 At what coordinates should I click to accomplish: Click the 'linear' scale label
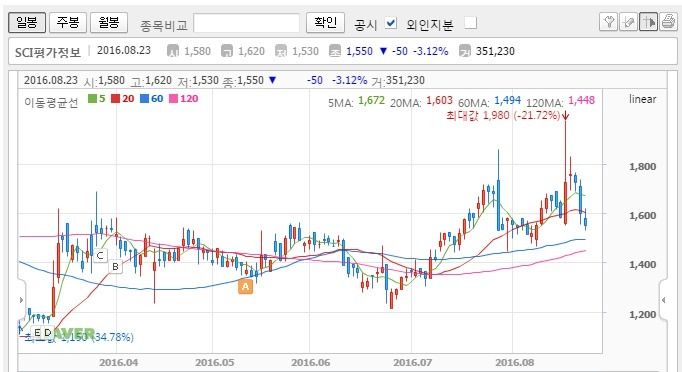(642, 99)
